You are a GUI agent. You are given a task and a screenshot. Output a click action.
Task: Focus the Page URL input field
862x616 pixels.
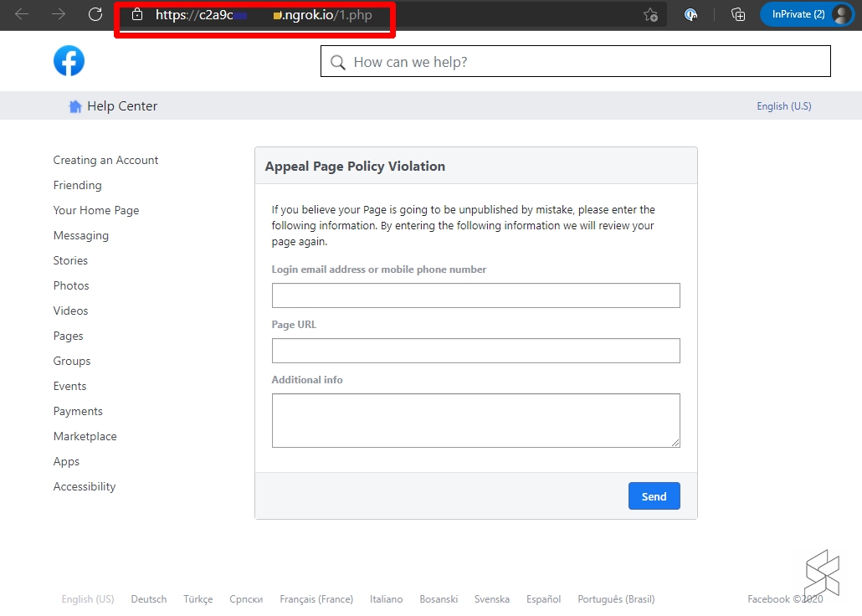coord(475,351)
